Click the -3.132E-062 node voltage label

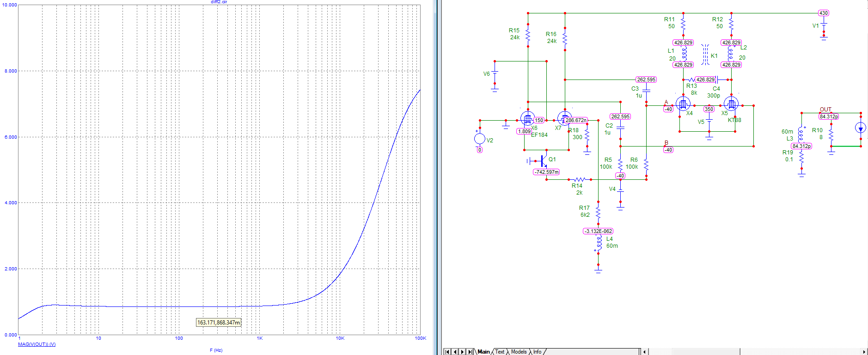coord(598,231)
